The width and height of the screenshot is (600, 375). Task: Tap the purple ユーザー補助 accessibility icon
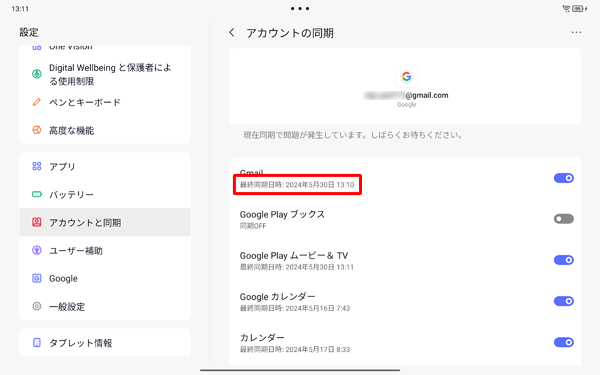(37, 250)
